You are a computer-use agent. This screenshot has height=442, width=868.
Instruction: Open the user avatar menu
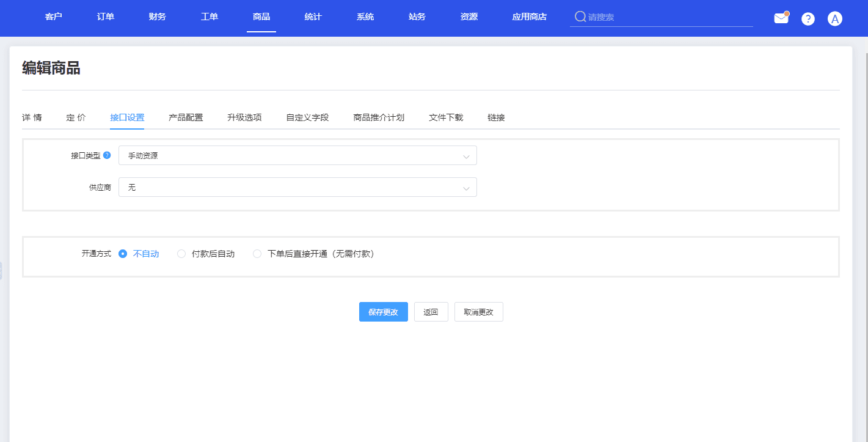click(x=835, y=19)
